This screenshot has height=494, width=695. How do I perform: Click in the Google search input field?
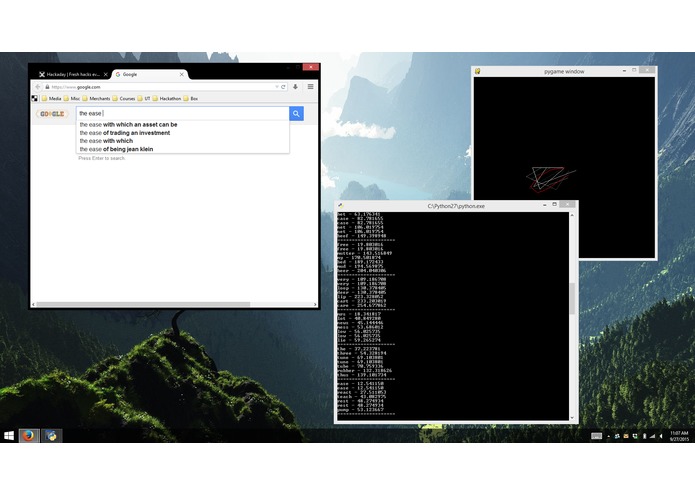(183, 114)
